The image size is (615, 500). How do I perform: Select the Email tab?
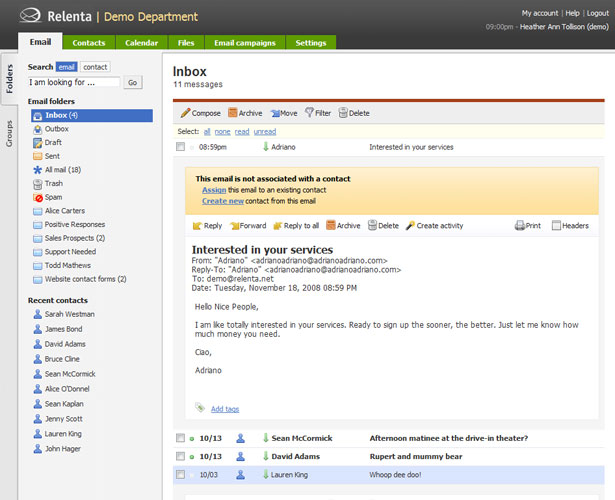[x=40, y=42]
